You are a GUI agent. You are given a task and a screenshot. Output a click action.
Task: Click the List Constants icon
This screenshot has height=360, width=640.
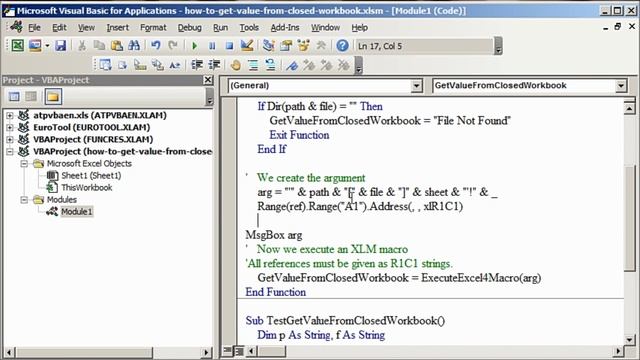[122, 64]
